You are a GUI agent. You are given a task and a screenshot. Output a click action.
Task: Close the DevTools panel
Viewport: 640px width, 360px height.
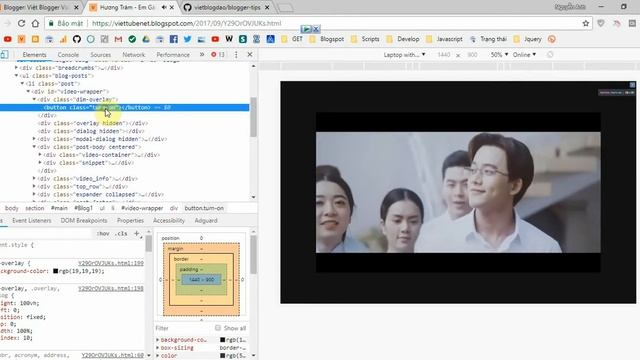250,55
